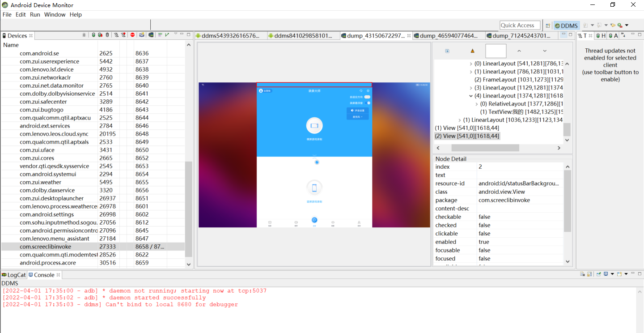Click the Start Method Profiling icon

click(x=123, y=35)
